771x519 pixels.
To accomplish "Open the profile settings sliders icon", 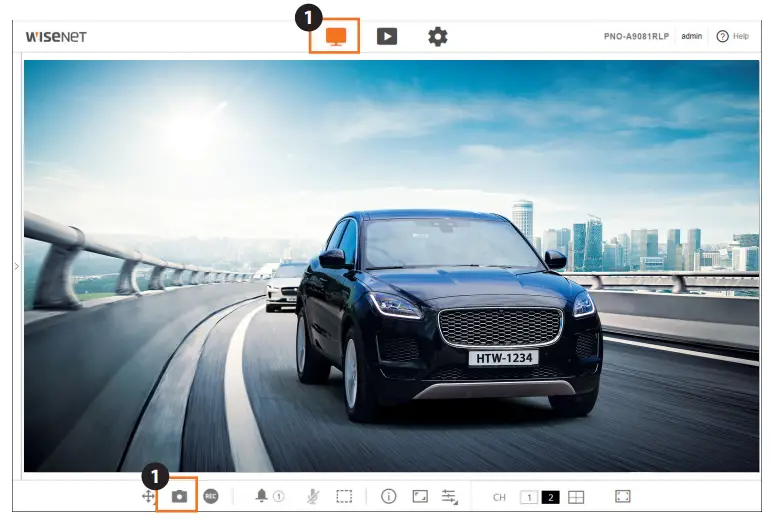I will [450, 497].
